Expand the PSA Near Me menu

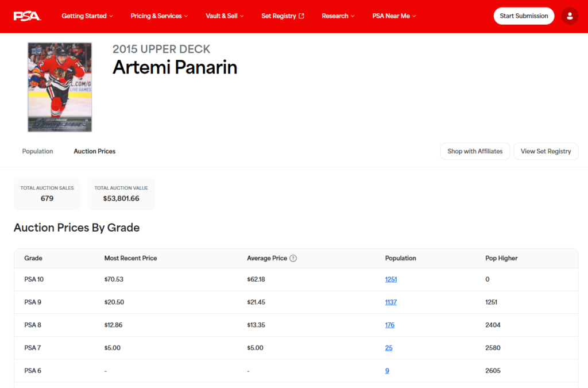pos(394,16)
